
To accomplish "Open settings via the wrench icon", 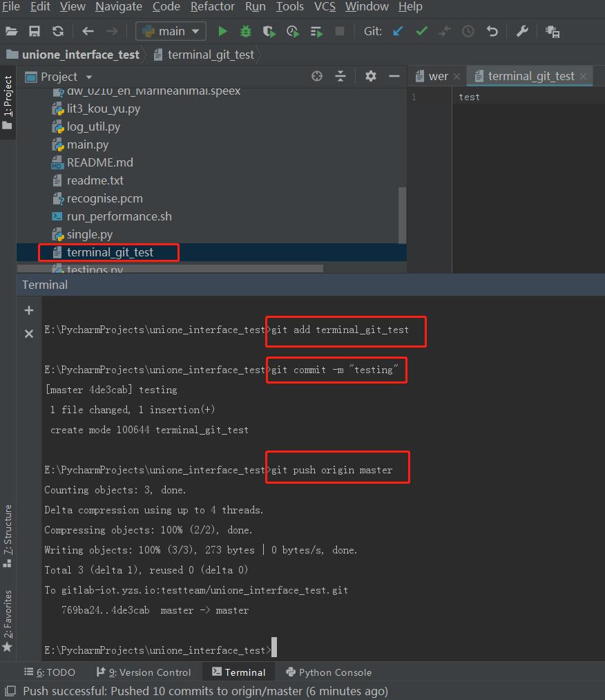I will (522, 31).
